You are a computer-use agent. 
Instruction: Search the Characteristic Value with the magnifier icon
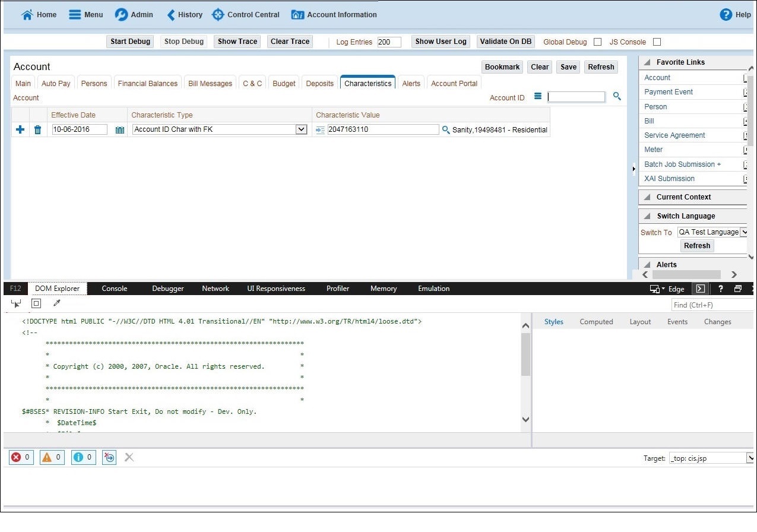[x=446, y=129]
